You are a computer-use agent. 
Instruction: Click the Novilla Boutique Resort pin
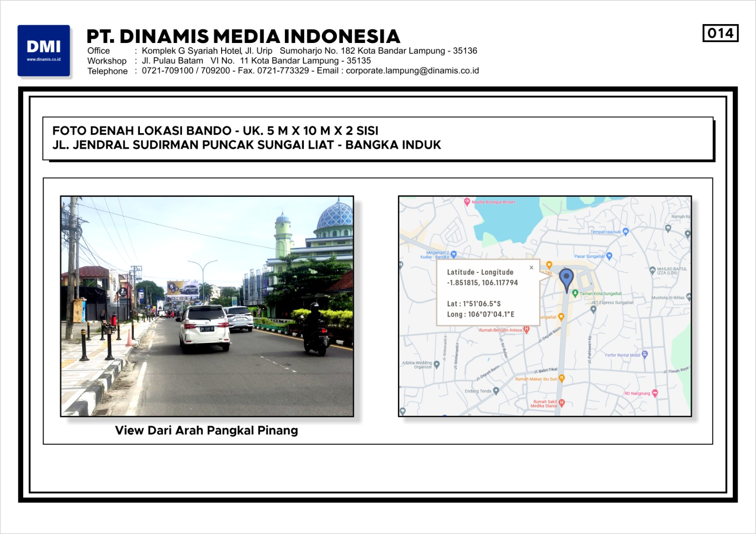[467, 202]
